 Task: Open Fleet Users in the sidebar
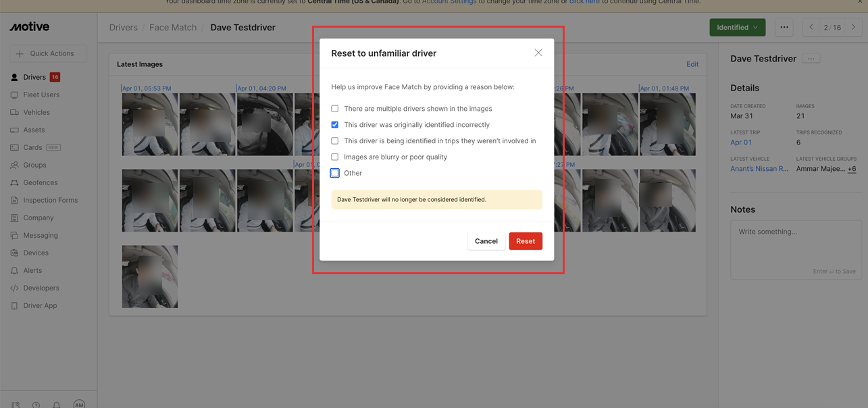click(41, 95)
